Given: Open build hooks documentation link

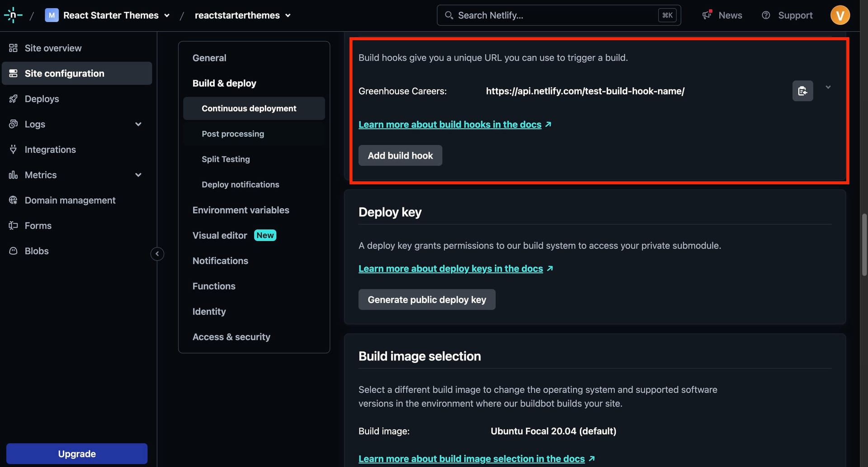Looking at the screenshot, I should [x=450, y=124].
